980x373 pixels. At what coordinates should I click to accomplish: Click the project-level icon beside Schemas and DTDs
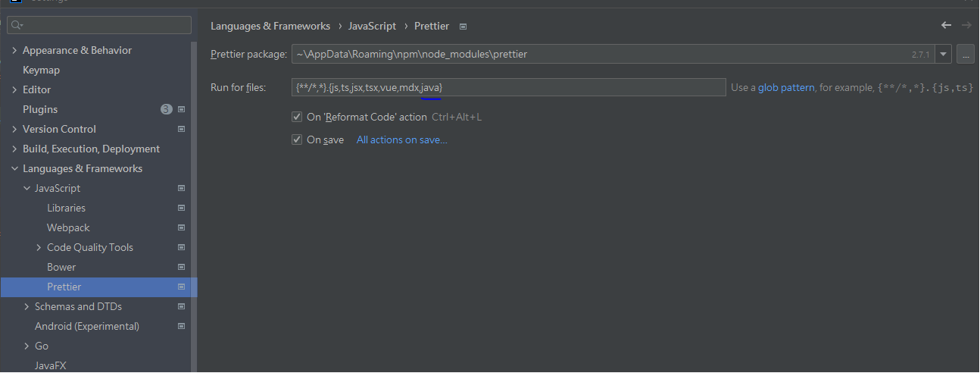point(181,306)
